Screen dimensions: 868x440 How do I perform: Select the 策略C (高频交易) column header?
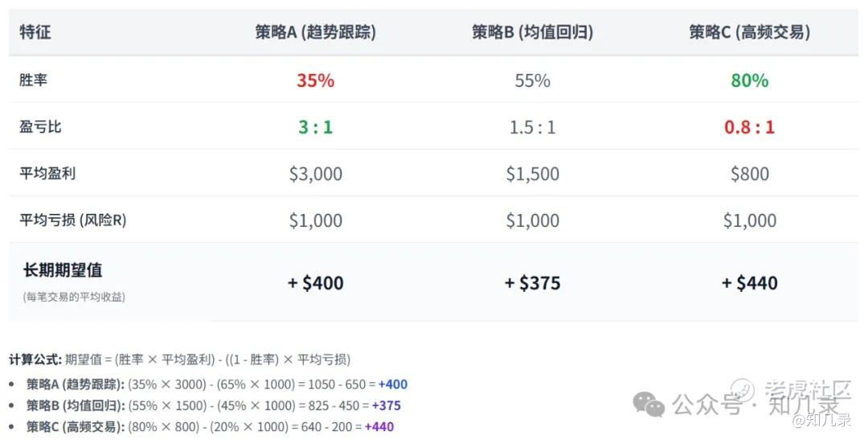(750, 32)
